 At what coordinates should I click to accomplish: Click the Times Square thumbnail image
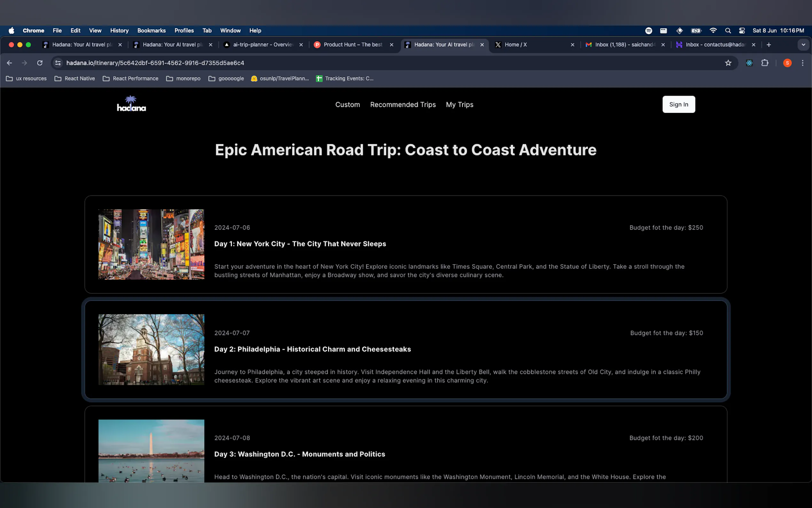151,244
